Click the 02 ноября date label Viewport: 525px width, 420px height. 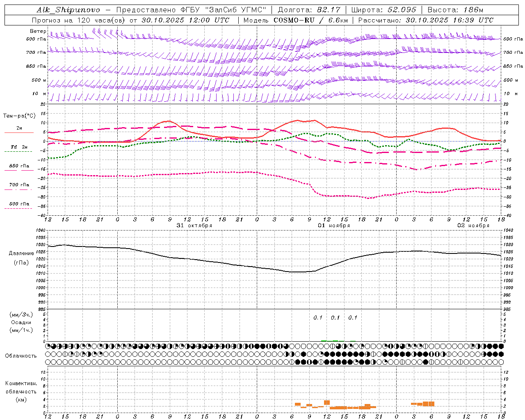(x=473, y=226)
